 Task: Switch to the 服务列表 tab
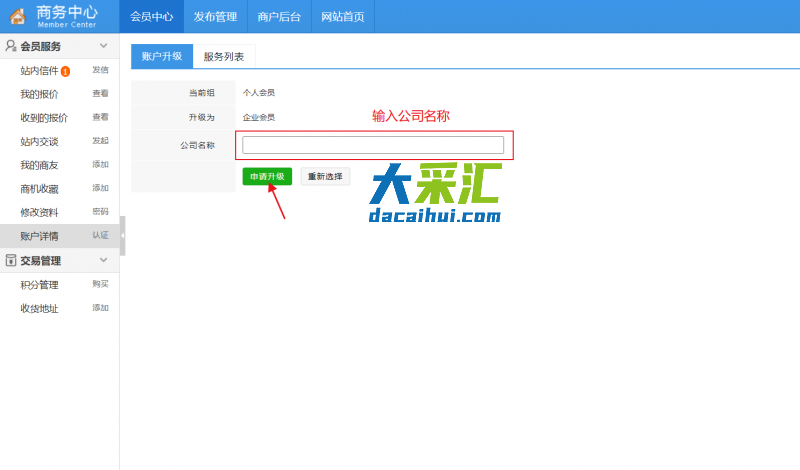224,57
